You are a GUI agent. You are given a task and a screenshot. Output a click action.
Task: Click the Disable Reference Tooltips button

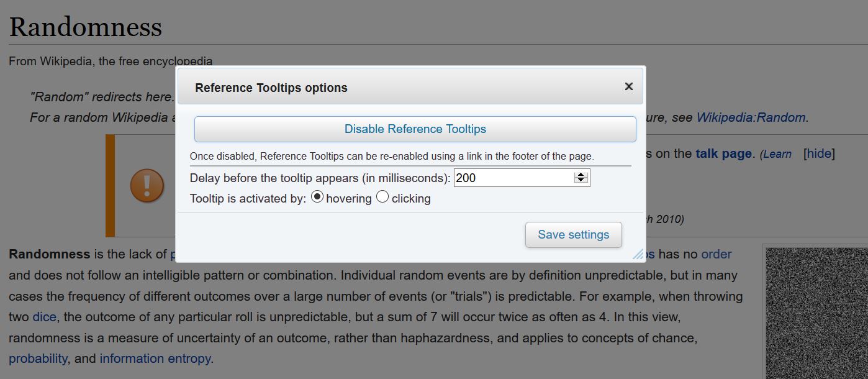[x=415, y=129]
